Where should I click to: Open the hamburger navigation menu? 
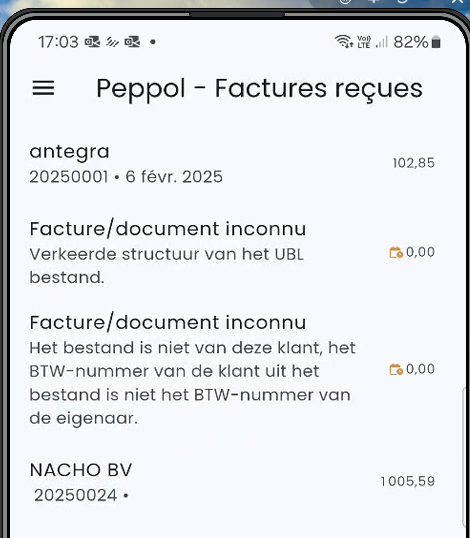point(43,88)
